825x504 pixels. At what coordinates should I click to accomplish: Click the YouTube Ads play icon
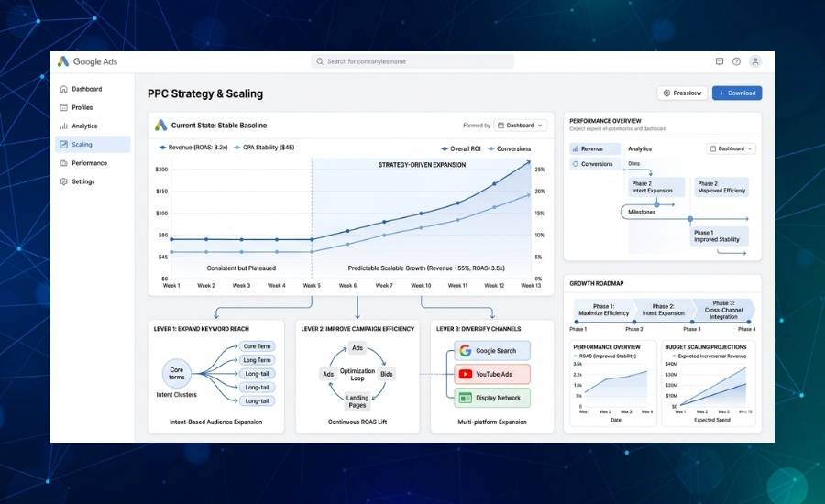coord(465,374)
